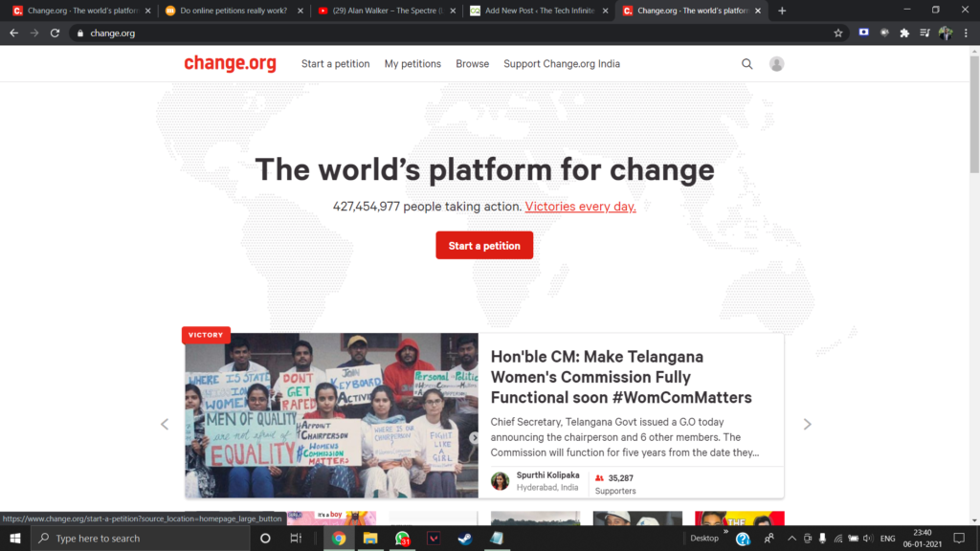This screenshot has height=551, width=980.
Task: Click the petition description text about Chief Secretary
Action: point(624,437)
